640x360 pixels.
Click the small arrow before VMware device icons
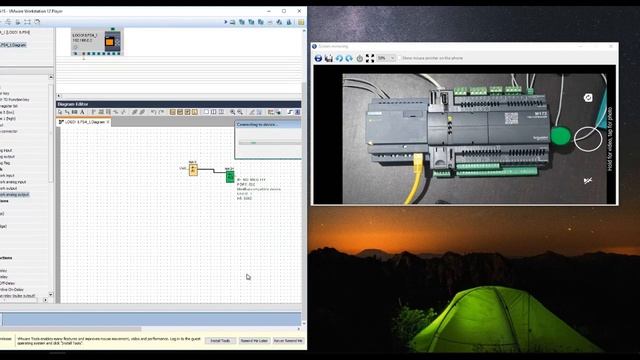pyautogui.click(x=225, y=22)
